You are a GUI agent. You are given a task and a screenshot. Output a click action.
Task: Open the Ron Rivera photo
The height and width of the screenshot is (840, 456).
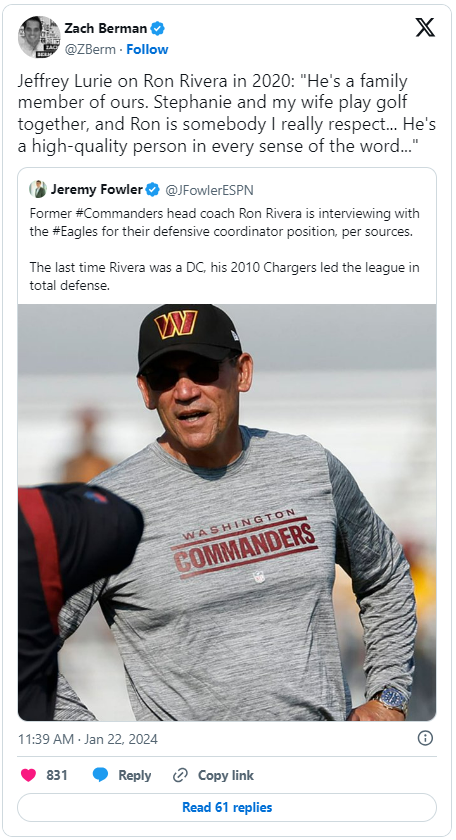coord(227,512)
